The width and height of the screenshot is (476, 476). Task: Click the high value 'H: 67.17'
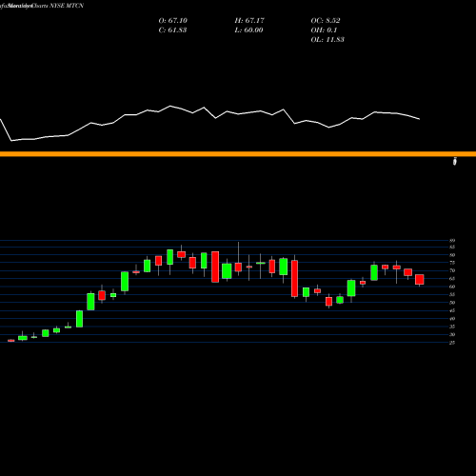tap(249, 20)
